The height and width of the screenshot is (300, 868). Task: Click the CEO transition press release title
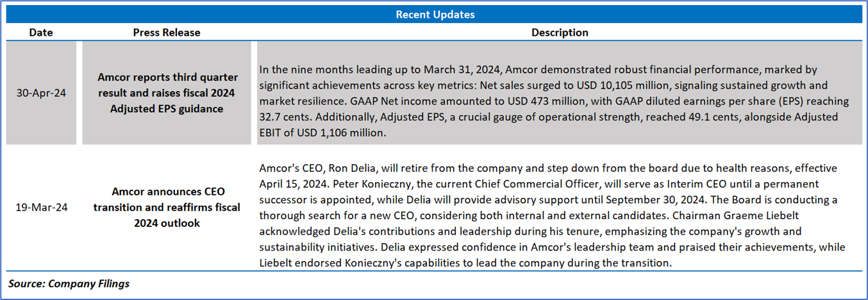[x=167, y=208]
